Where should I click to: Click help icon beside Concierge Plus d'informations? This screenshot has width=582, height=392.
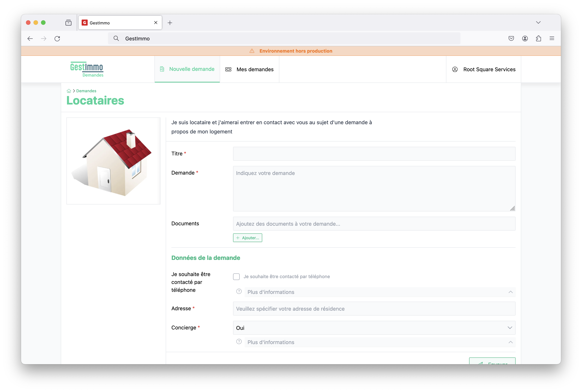pyautogui.click(x=239, y=342)
